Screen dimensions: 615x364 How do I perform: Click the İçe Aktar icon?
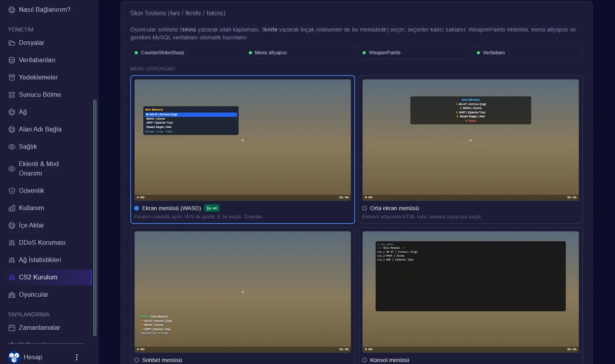[x=12, y=225]
